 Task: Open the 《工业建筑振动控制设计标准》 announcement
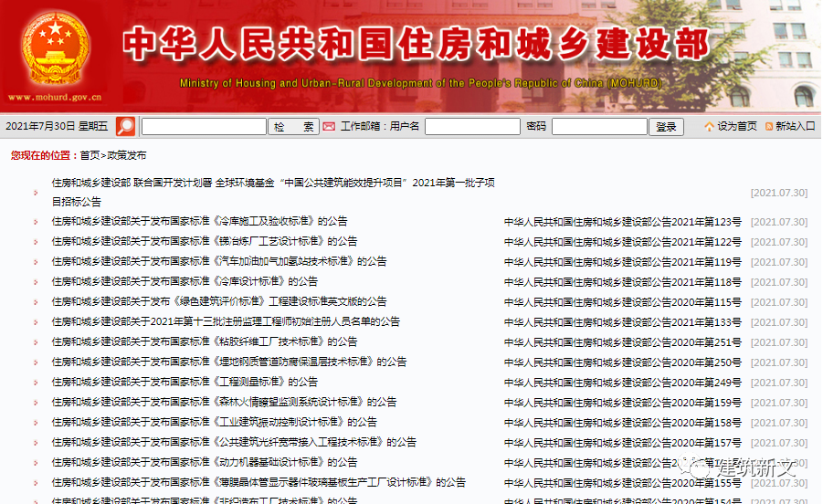pyautogui.click(x=214, y=422)
